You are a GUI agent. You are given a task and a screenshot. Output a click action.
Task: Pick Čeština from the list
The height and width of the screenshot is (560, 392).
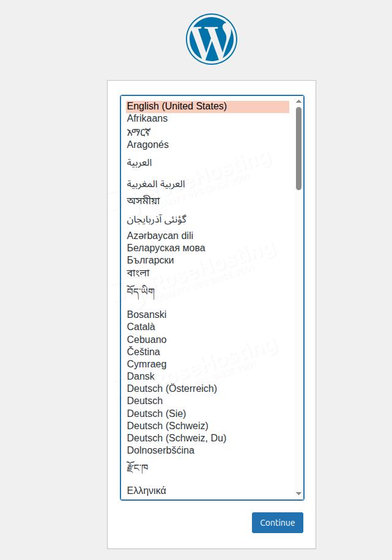coord(208,352)
